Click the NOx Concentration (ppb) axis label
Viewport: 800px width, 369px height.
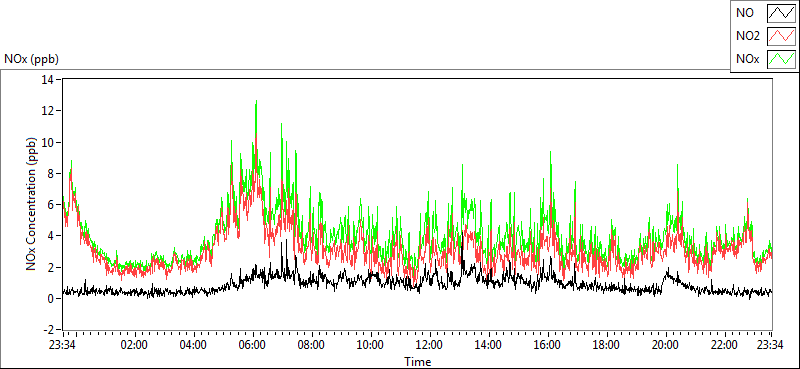(32, 204)
